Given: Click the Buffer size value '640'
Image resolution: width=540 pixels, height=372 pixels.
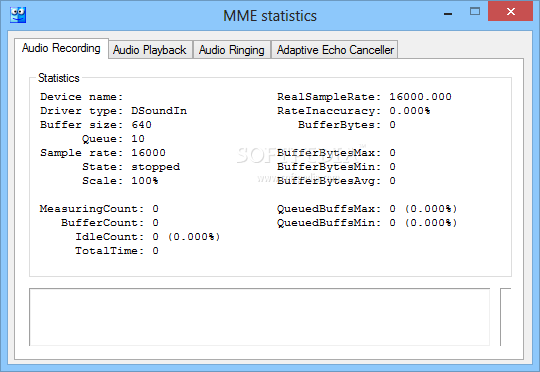Looking at the screenshot, I should point(141,125).
